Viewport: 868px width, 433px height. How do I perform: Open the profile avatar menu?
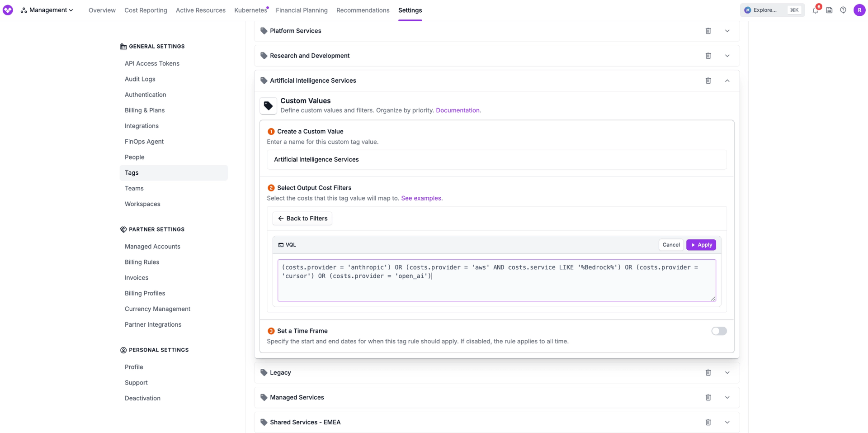tap(859, 10)
